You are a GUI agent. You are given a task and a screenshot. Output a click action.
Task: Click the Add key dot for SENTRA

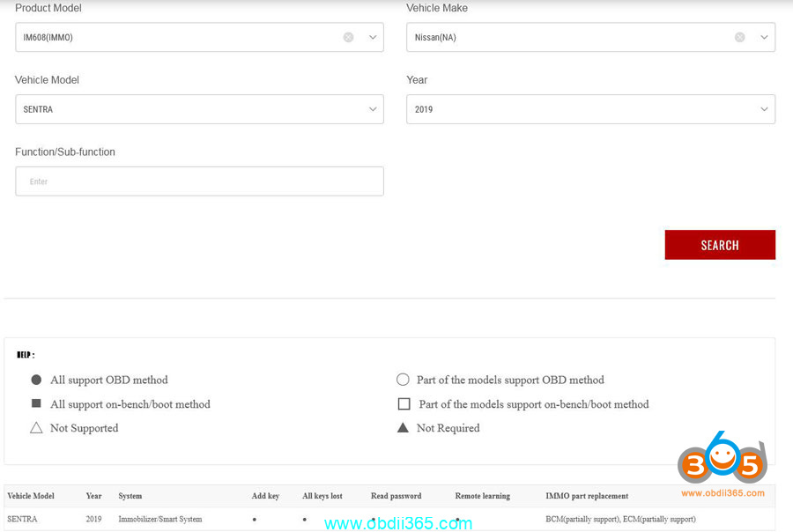point(255,520)
